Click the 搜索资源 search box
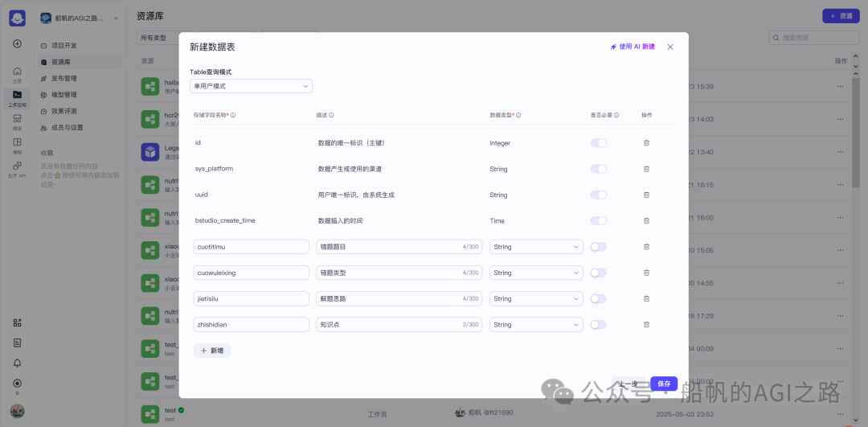The image size is (868, 427). click(x=813, y=38)
